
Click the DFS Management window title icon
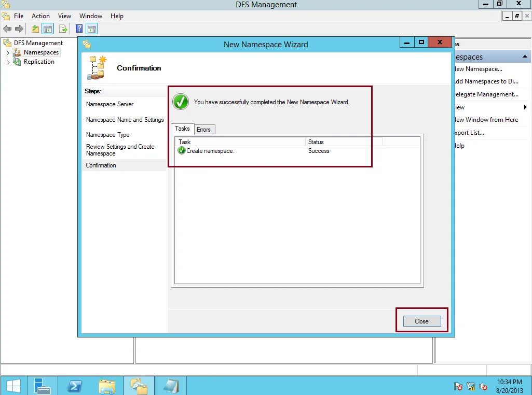click(x=5, y=4)
